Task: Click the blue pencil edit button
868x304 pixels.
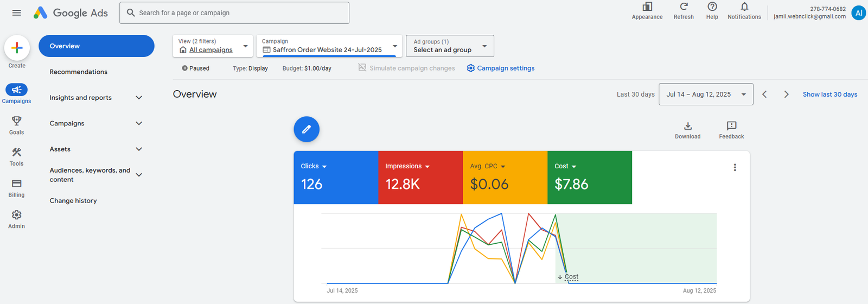Action: tap(307, 129)
